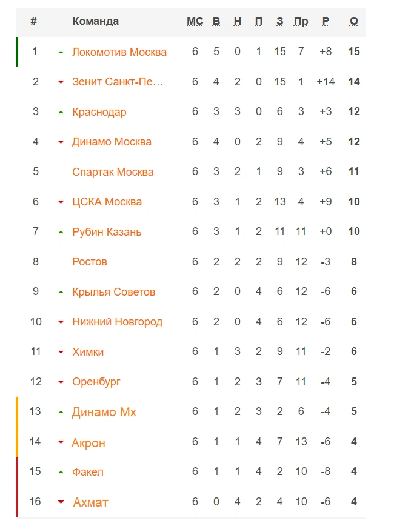Click the red down arrow beside Зенит
The width and height of the screenshot is (394, 532).
(x=61, y=82)
